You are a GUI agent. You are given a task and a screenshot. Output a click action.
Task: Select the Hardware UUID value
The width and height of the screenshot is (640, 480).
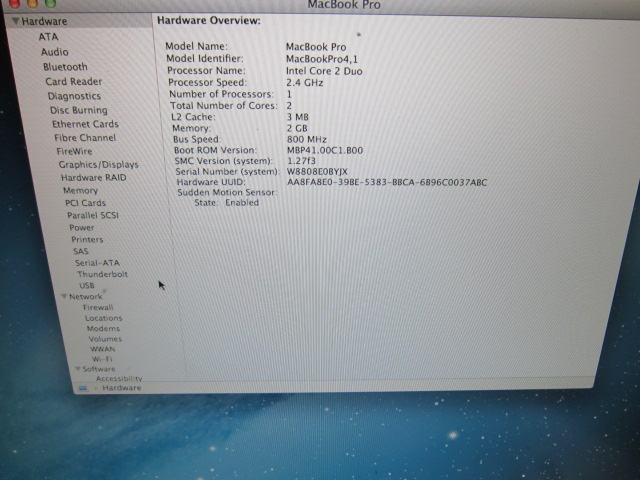(x=387, y=182)
